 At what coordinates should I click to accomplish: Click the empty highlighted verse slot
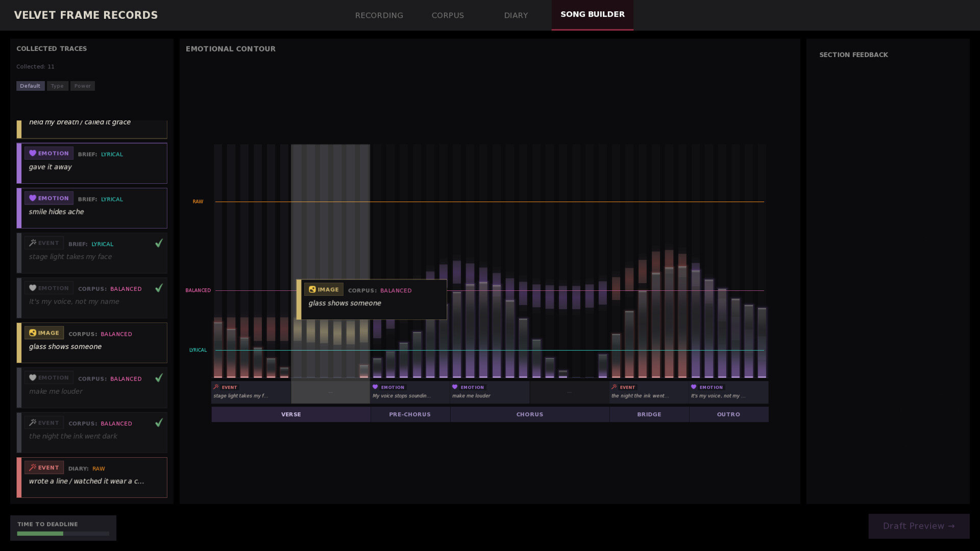pos(331,392)
